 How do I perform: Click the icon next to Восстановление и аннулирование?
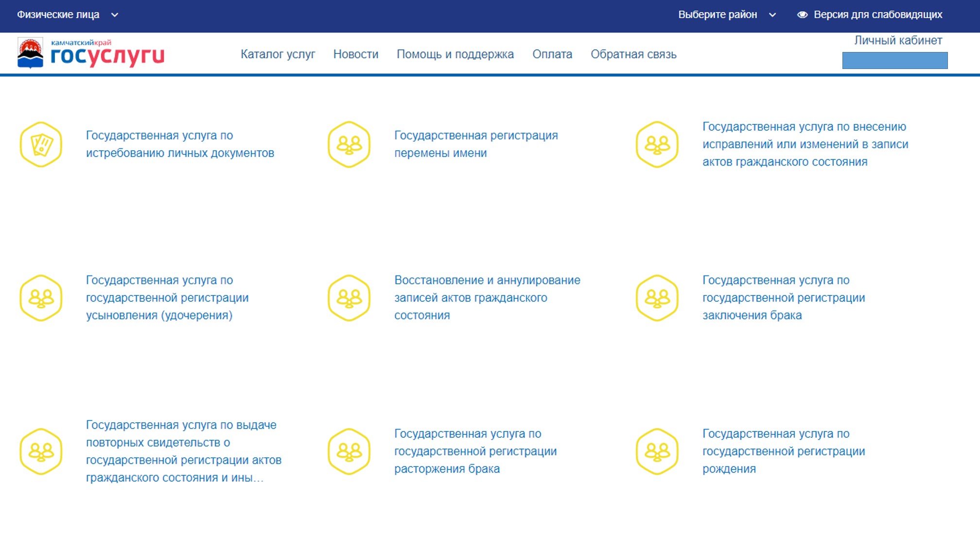coord(349,298)
